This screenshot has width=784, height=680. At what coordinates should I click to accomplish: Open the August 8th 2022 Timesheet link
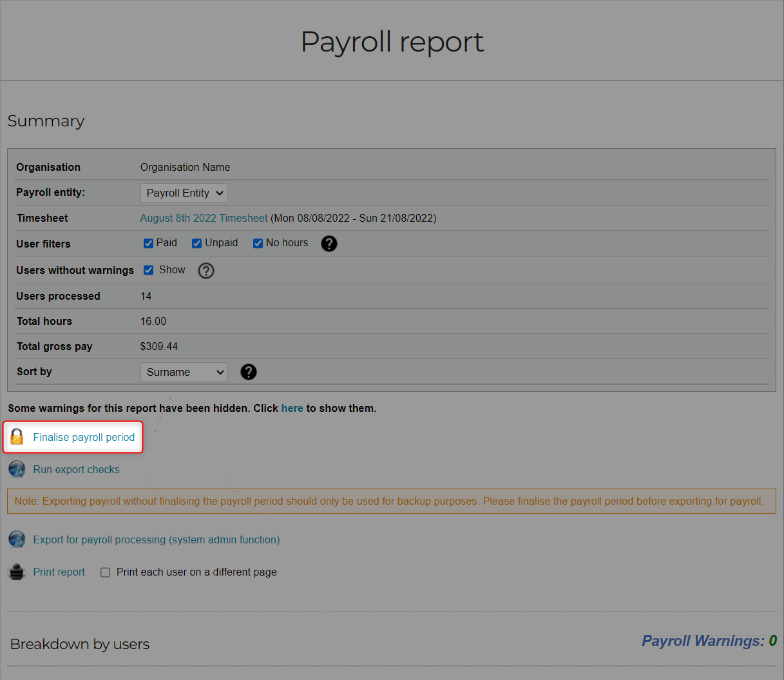[x=204, y=218]
